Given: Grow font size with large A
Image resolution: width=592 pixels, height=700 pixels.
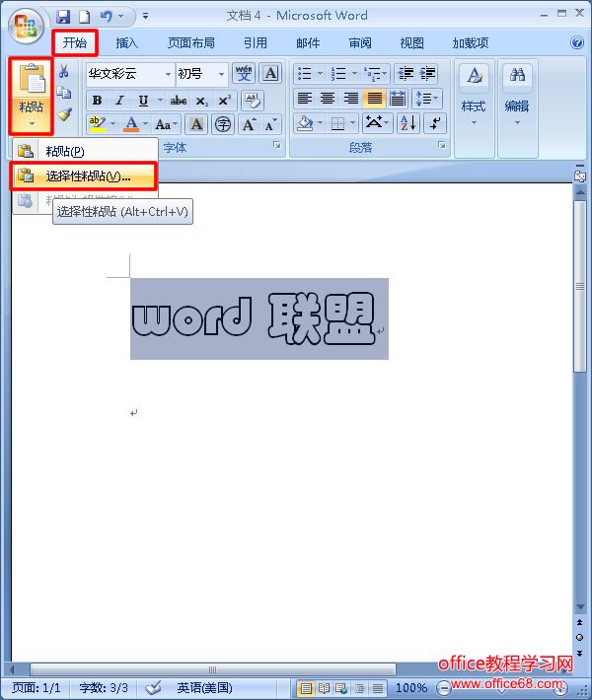Looking at the screenshot, I should [249, 124].
